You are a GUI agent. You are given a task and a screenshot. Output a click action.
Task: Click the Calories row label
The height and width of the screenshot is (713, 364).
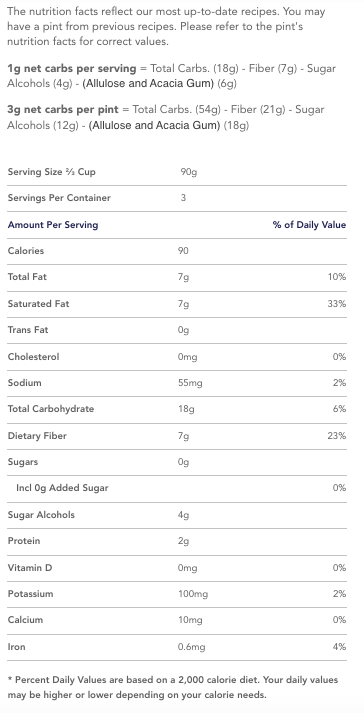click(26, 251)
